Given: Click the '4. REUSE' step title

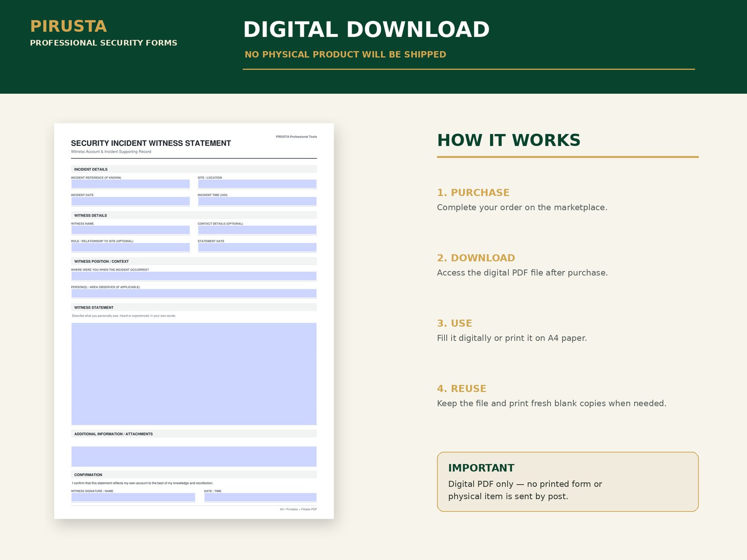Looking at the screenshot, I should point(462,389).
